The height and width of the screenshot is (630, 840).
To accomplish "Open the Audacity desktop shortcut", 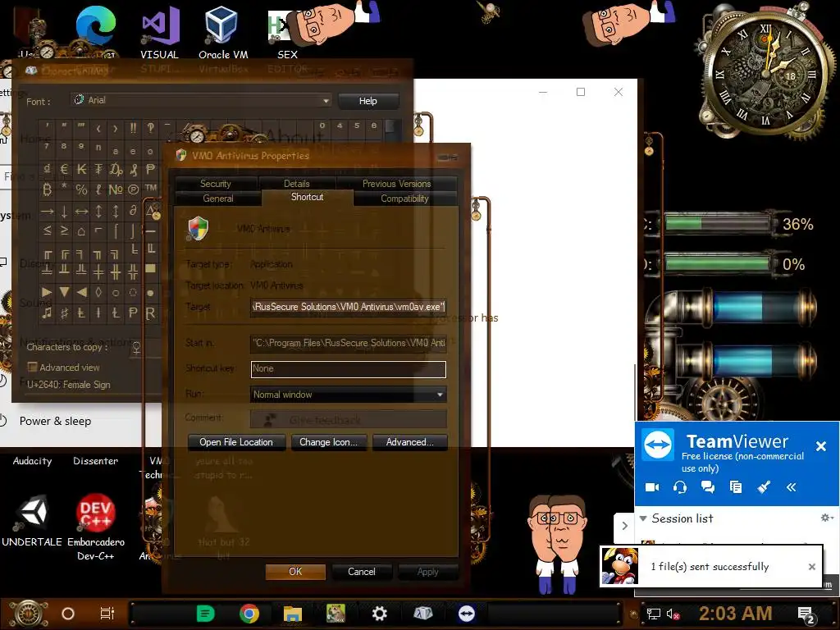I will tap(32, 461).
